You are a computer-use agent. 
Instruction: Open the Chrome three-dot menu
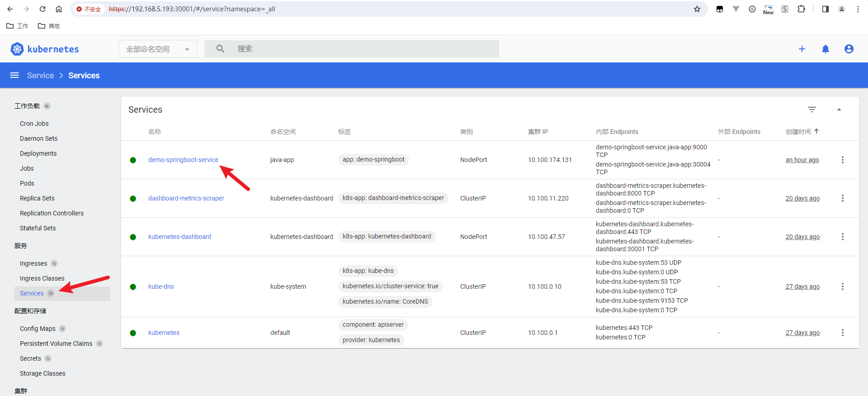click(858, 9)
